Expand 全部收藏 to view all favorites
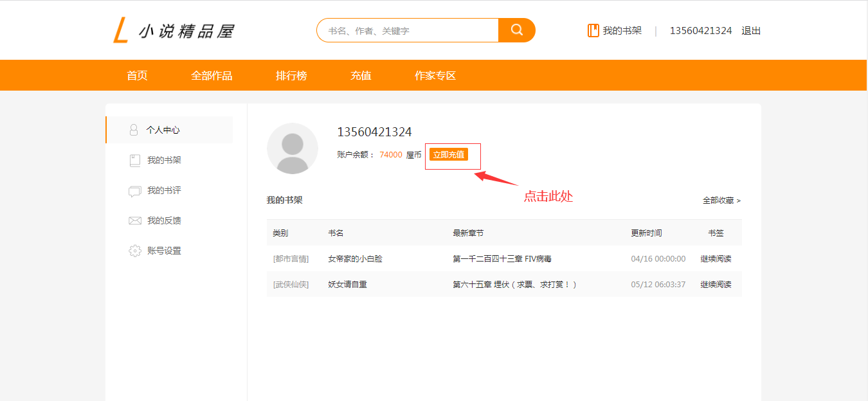 [721, 201]
